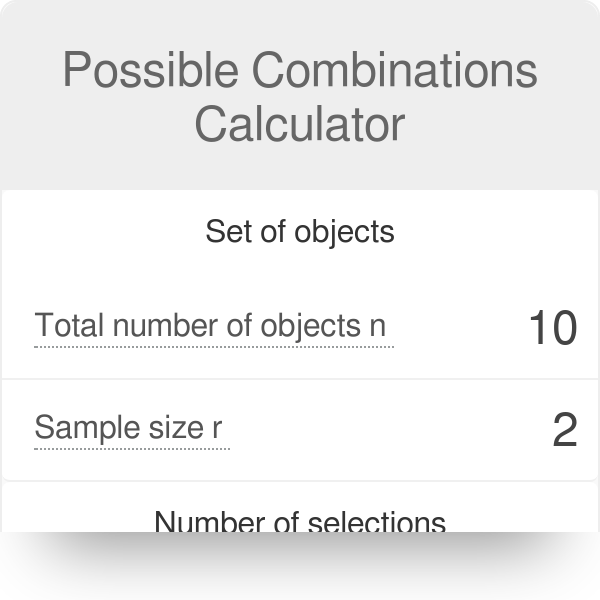Viewport: 600px width, 600px height.
Task: Click the word "Calculator" in the title
Action: [x=300, y=125]
